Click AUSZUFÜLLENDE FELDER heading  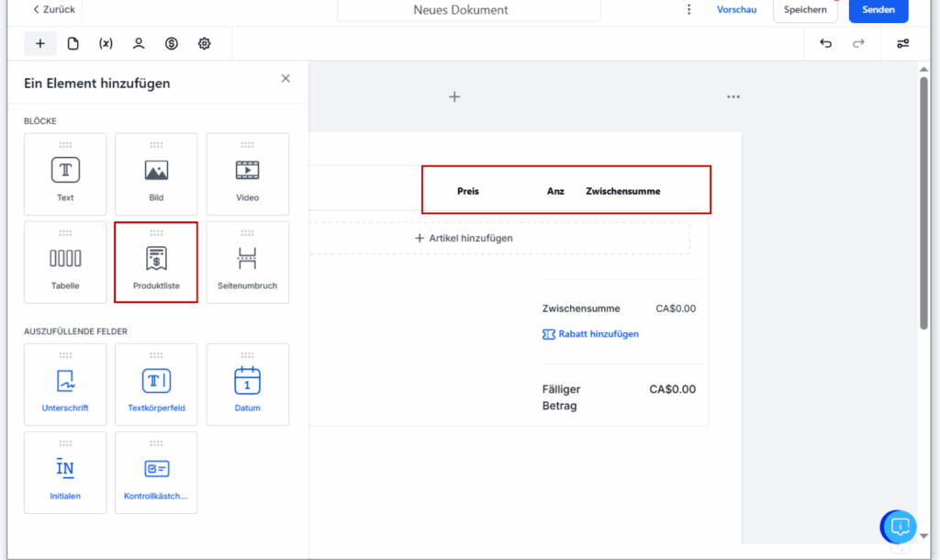click(75, 331)
